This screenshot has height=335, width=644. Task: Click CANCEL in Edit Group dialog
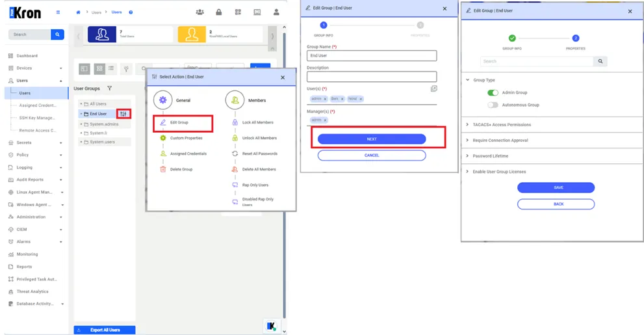pyautogui.click(x=372, y=155)
